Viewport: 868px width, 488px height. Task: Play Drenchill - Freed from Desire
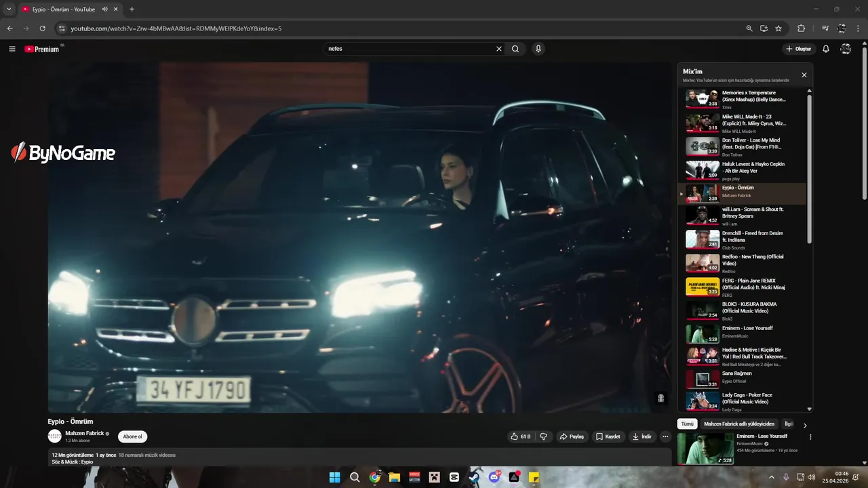(743, 240)
